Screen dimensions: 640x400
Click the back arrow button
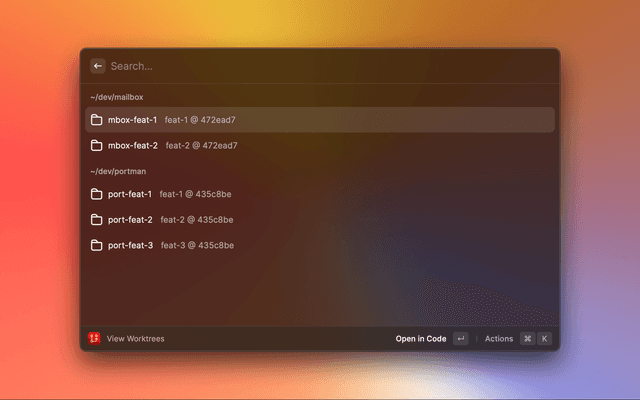(98, 66)
